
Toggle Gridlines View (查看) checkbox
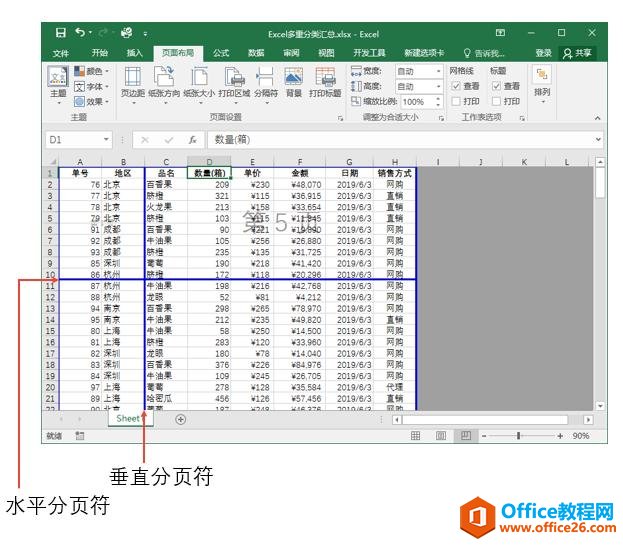click(456, 86)
